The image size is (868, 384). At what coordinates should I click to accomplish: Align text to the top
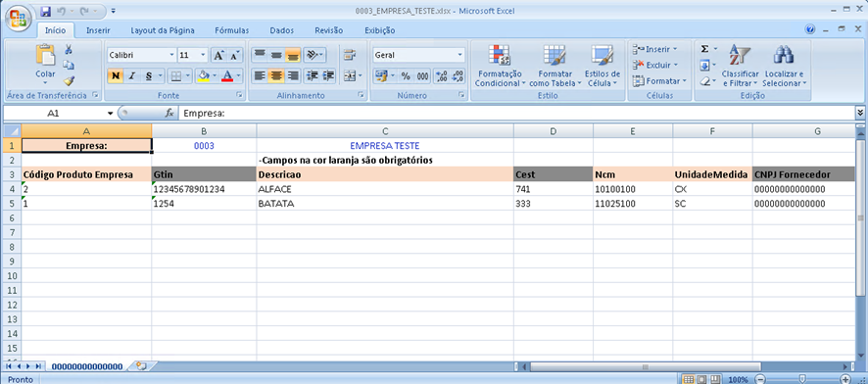coord(260,55)
